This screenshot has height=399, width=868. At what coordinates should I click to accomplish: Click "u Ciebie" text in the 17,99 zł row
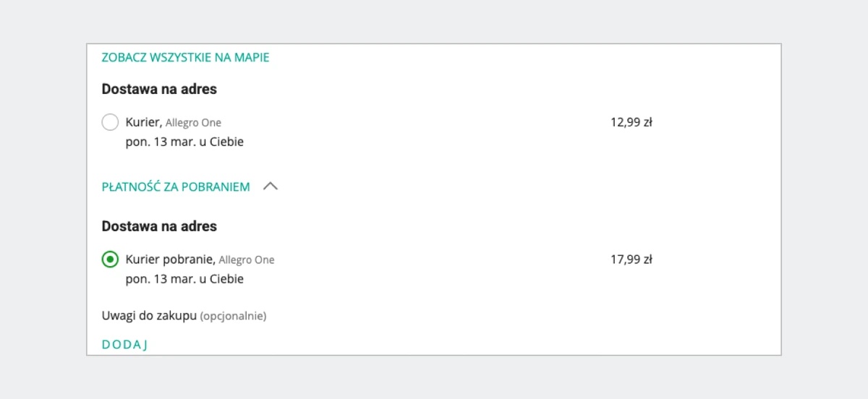220,279
